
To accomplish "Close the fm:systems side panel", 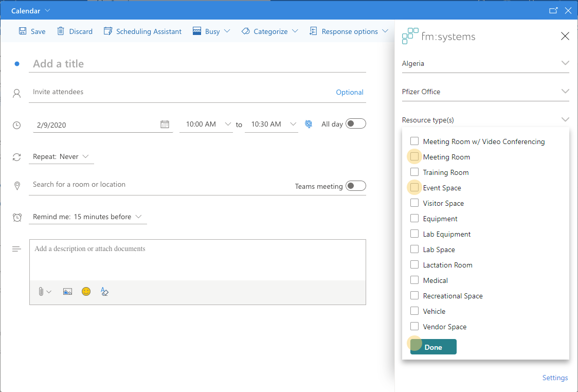I will click(565, 36).
